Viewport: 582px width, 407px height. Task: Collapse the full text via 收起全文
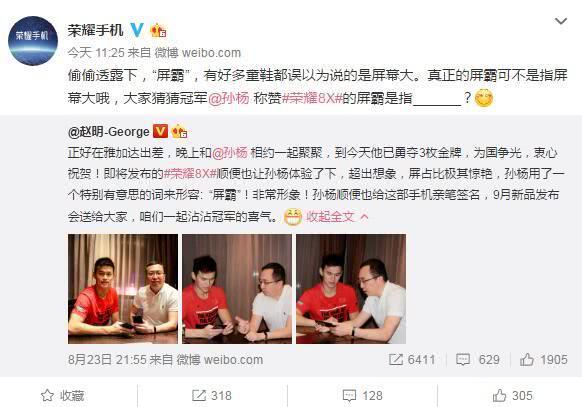337,216
